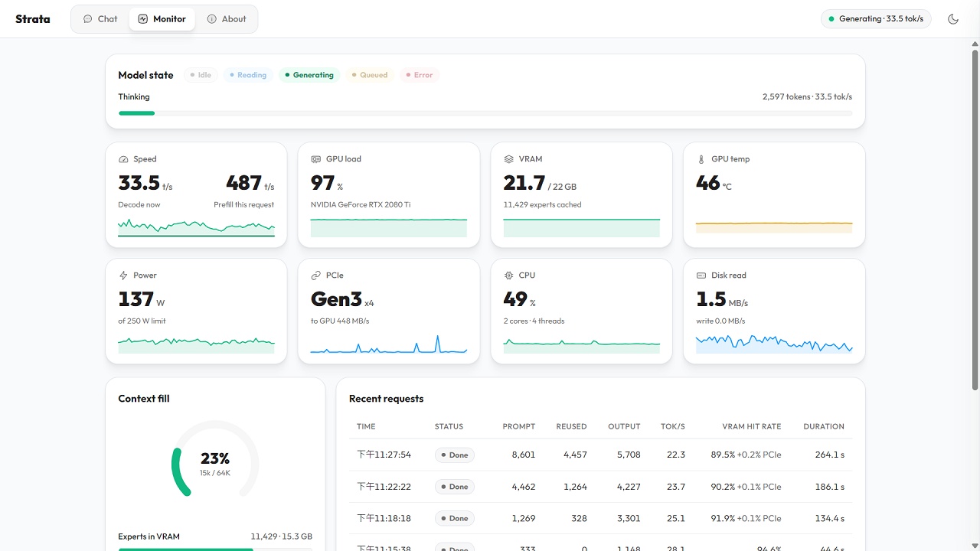Screen dimensions: 980x551
Task: Click the PCIe throughput sparkline chart
Action: coord(389,344)
